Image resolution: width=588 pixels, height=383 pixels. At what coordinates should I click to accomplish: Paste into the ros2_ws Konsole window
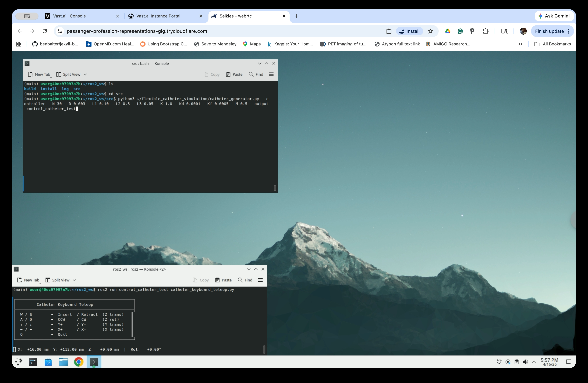(223, 280)
